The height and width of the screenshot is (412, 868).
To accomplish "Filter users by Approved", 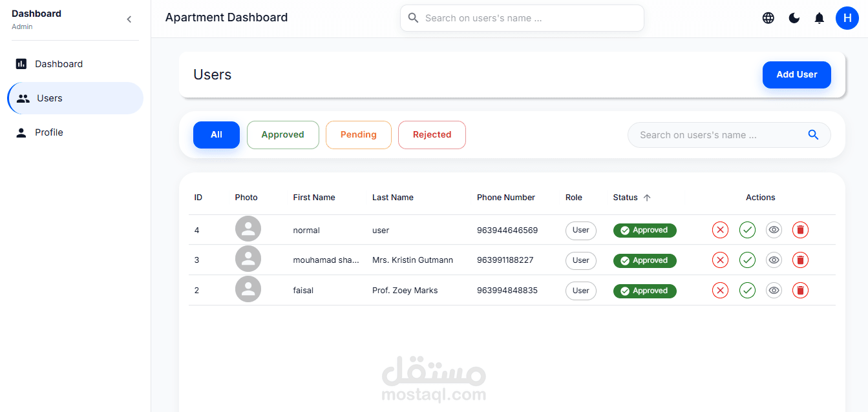I will tap(283, 135).
